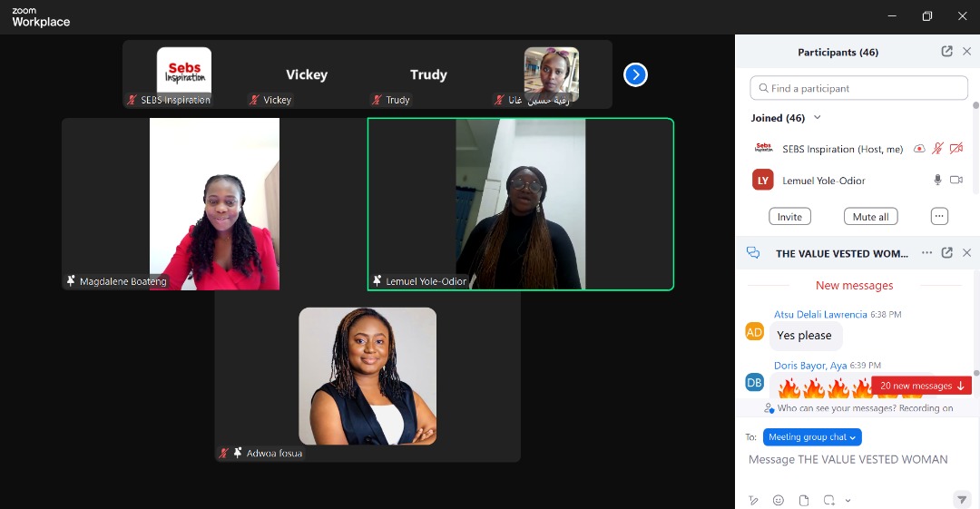Click the Mute all button
Screen dimensions: 980x509
click(x=870, y=217)
